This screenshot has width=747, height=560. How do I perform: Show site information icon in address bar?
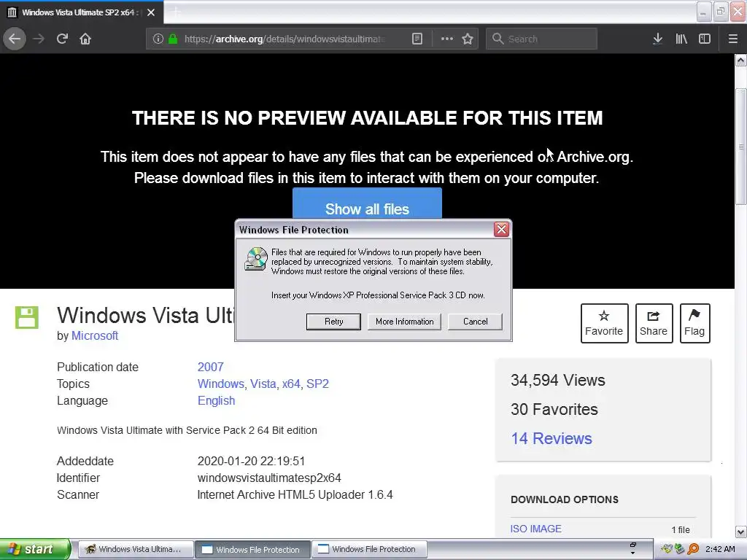[158, 39]
